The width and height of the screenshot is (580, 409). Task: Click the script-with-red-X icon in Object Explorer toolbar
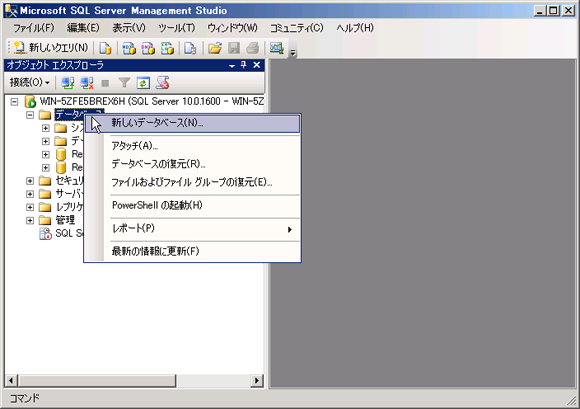[162, 83]
